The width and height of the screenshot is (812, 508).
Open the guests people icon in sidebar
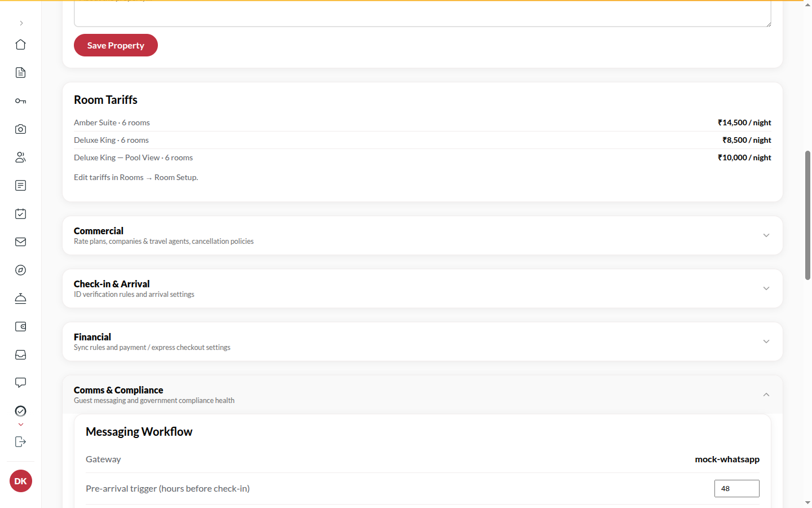21,157
